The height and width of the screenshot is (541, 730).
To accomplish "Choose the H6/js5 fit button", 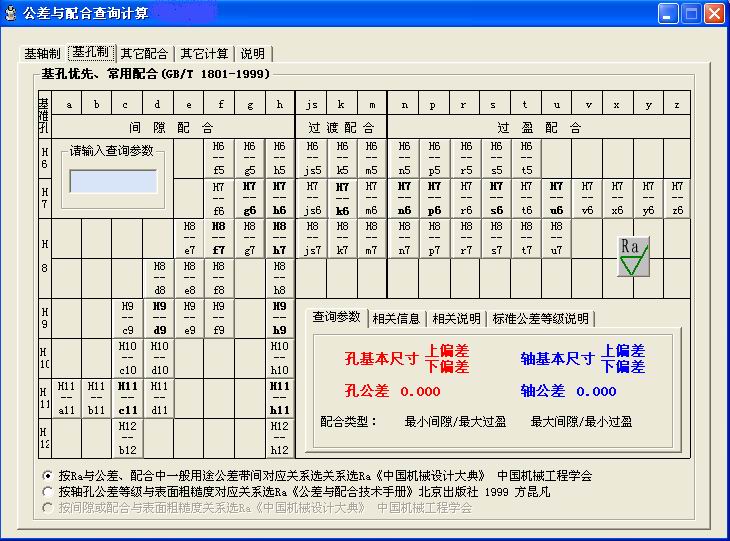I will click(312, 158).
